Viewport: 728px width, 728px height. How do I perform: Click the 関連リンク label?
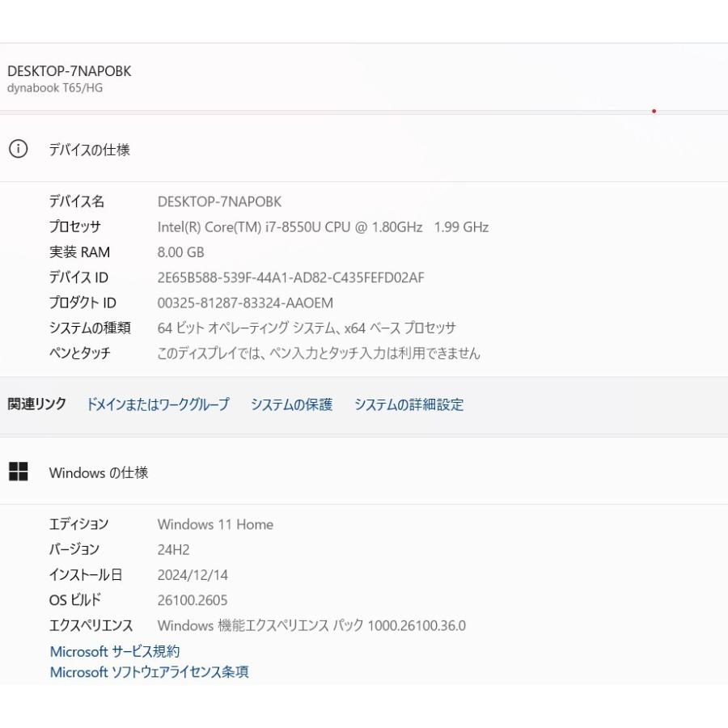click(36, 404)
